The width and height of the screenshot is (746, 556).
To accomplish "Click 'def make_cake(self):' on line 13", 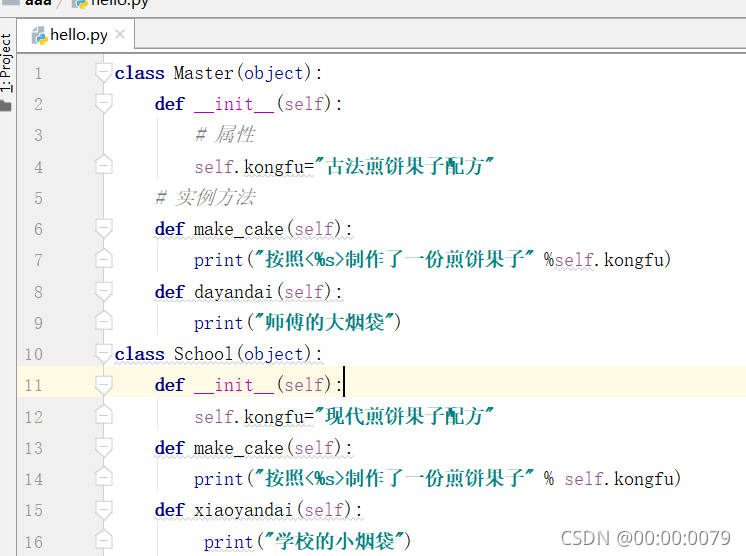I will coord(254,448).
